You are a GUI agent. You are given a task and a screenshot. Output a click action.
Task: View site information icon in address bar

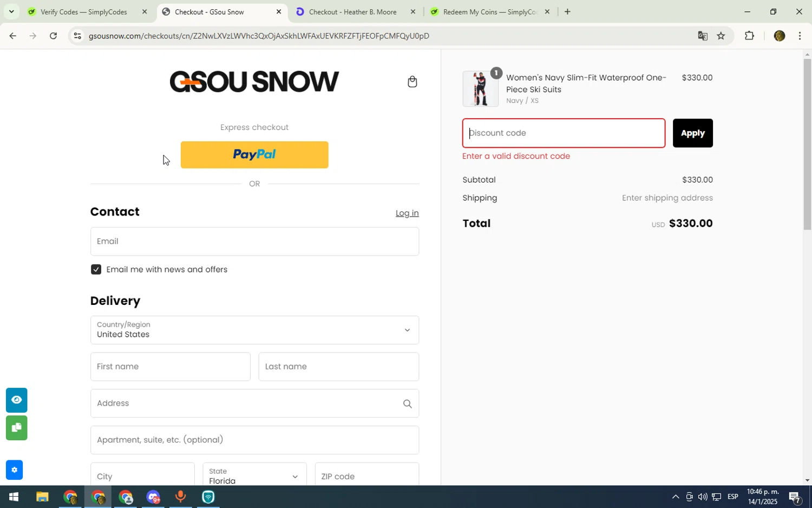click(77, 36)
